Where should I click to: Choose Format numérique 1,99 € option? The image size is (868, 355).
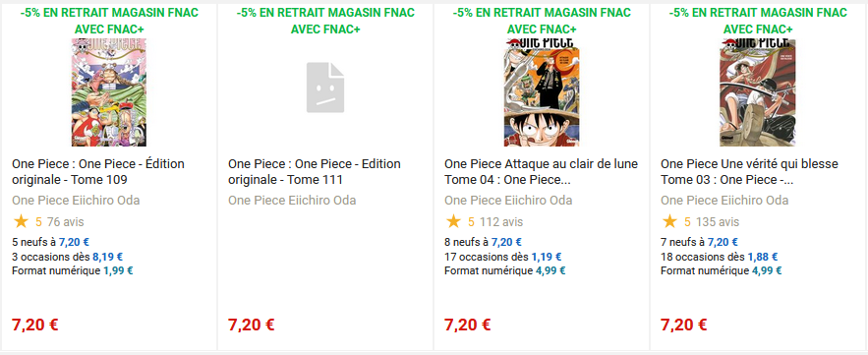[73, 270]
